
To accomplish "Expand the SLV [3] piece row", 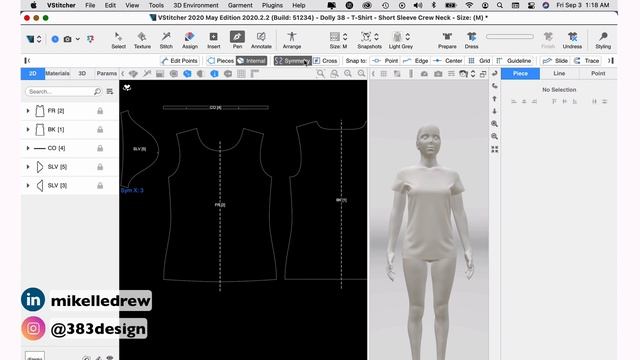I will tap(28, 185).
